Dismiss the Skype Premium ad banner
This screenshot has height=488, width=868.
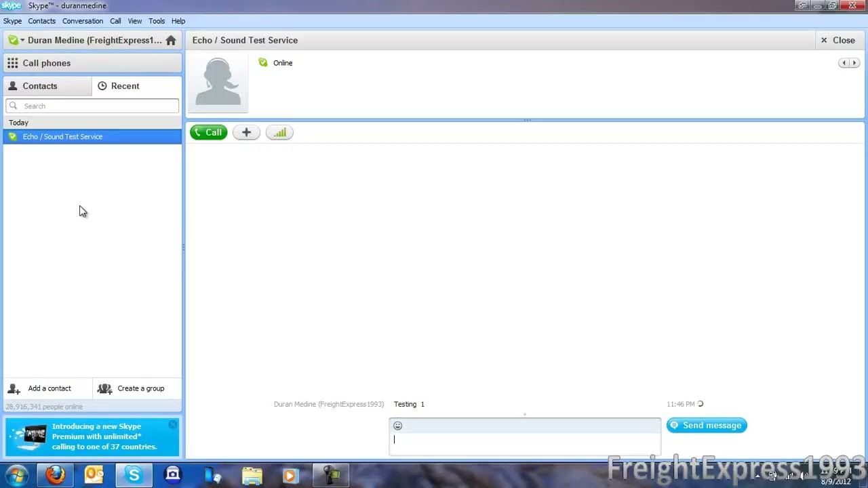(172, 425)
